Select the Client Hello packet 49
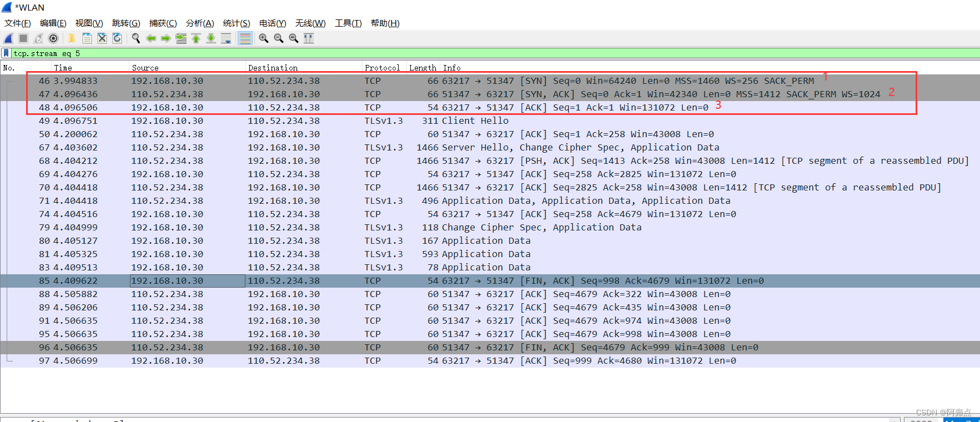The height and width of the screenshot is (422, 980). (x=490, y=121)
